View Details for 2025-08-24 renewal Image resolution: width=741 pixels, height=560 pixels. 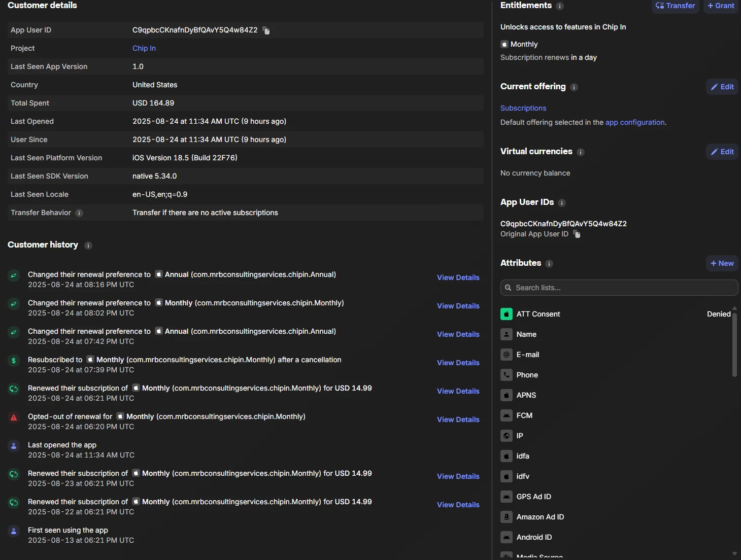(458, 391)
